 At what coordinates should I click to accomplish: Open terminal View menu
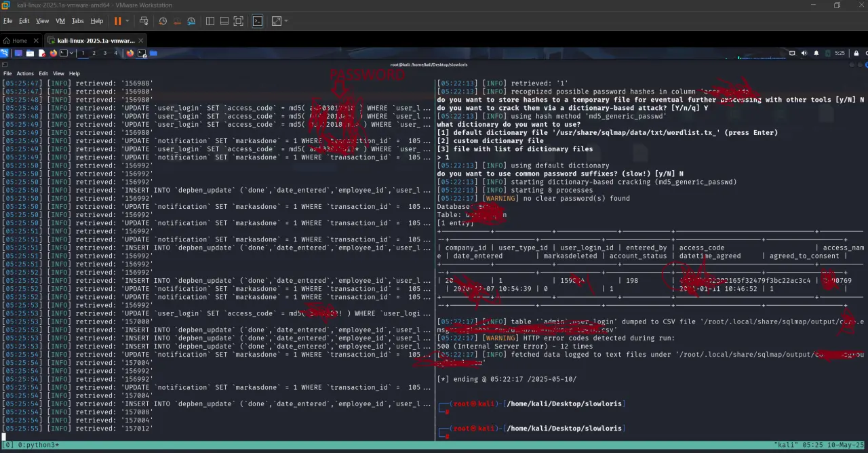tap(58, 73)
